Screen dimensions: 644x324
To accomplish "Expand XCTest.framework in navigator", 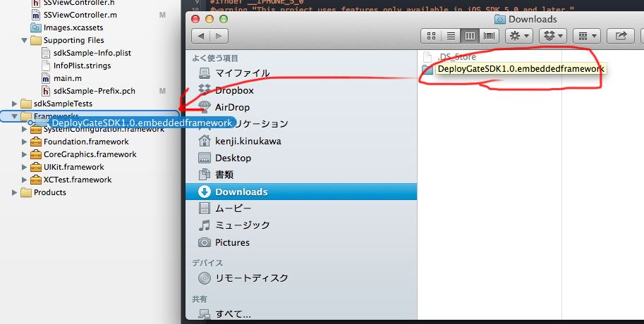I will coord(24,180).
